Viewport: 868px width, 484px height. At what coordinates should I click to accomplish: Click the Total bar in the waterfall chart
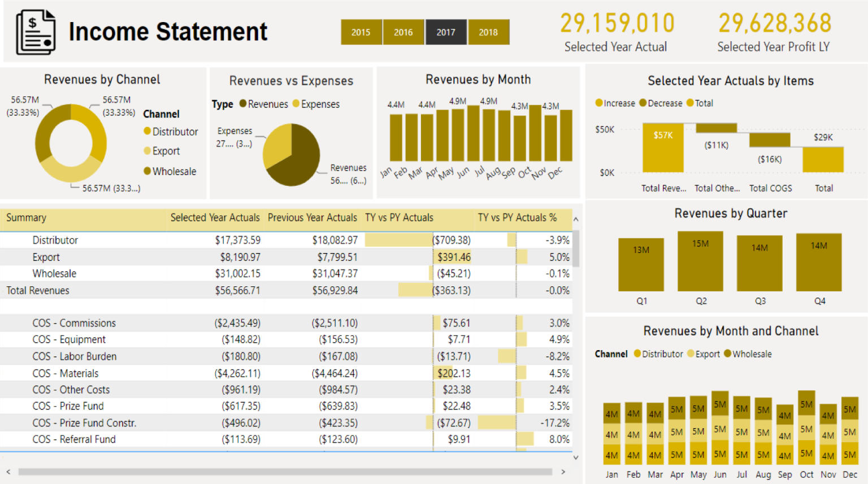click(x=823, y=160)
